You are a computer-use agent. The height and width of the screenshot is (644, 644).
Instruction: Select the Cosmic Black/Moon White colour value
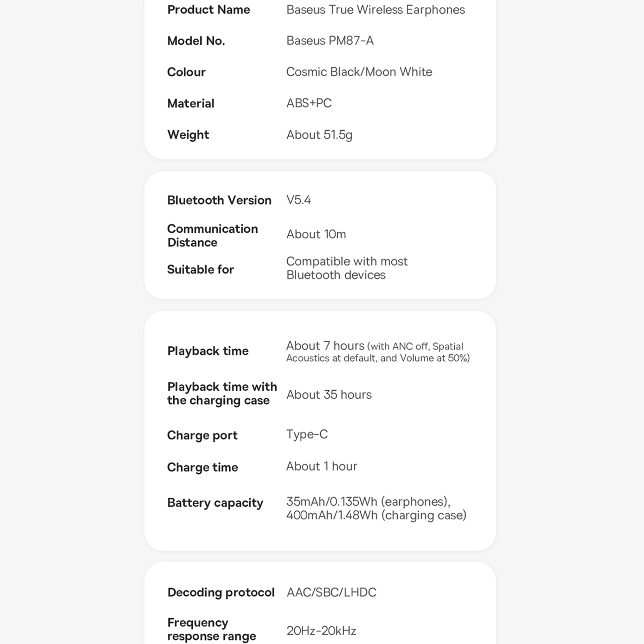359,72
